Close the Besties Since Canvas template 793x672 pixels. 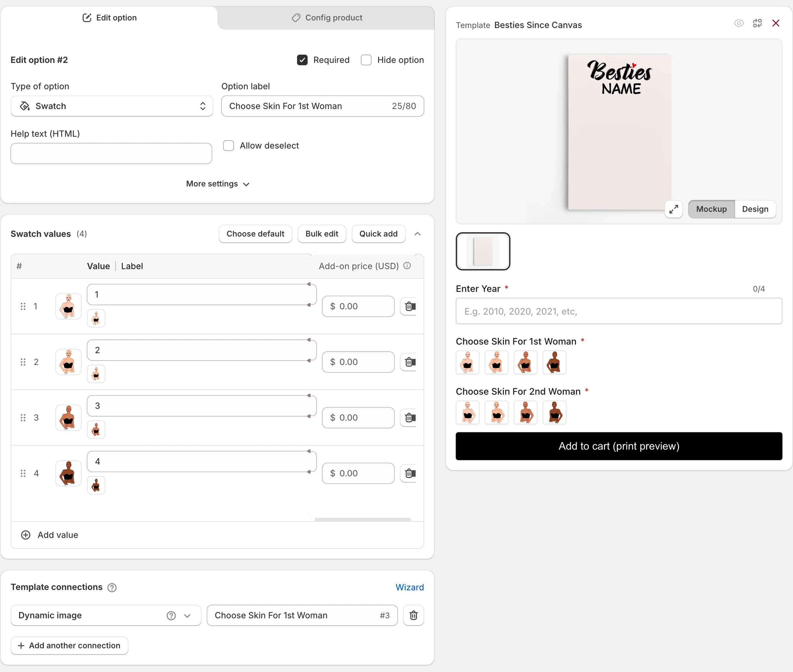pyautogui.click(x=775, y=23)
